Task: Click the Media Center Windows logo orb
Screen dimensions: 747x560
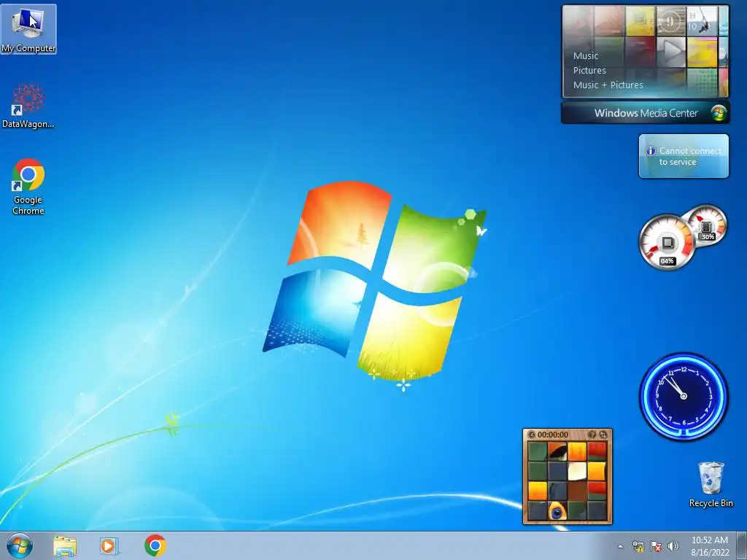Action: click(x=718, y=113)
